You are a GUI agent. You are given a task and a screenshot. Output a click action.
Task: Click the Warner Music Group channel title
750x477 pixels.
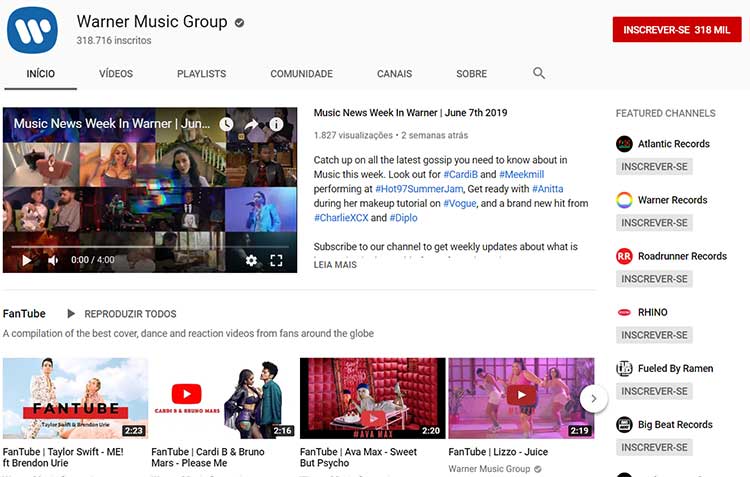(x=152, y=22)
